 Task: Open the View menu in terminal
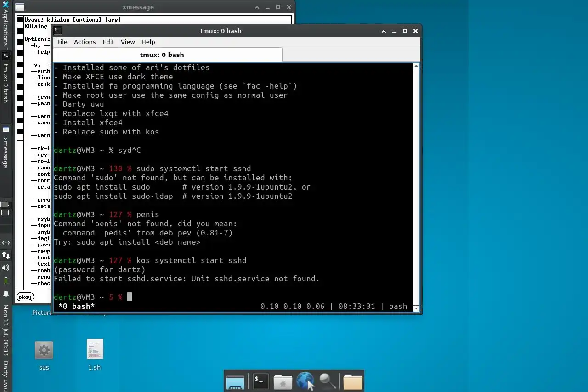point(128,42)
